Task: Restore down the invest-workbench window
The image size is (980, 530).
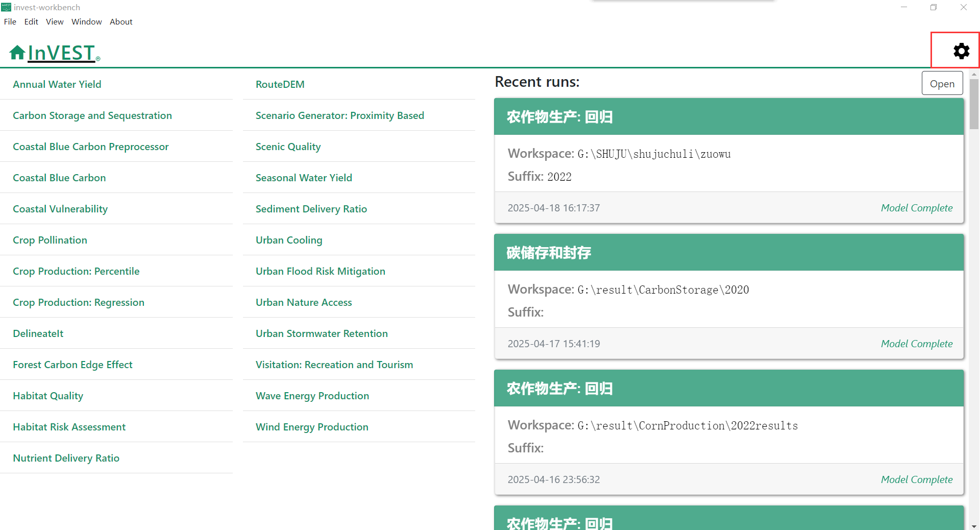Action: click(934, 7)
